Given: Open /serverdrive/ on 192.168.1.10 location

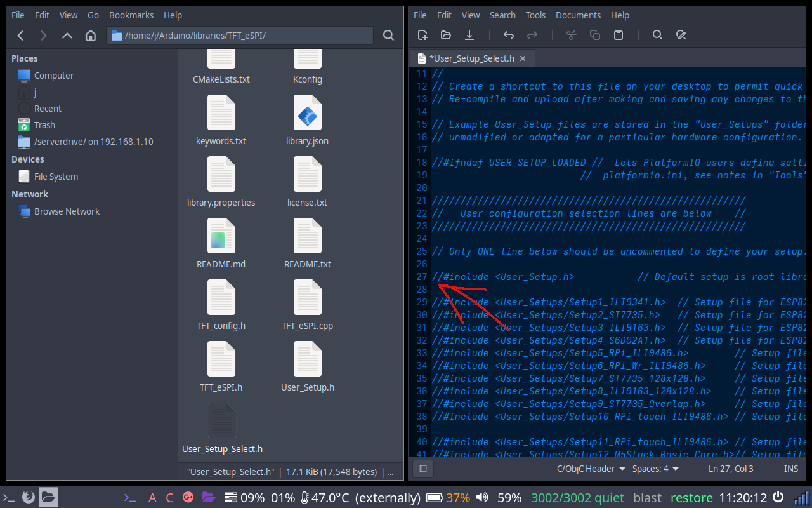Looking at the screenshot, I should pos(93,142).
